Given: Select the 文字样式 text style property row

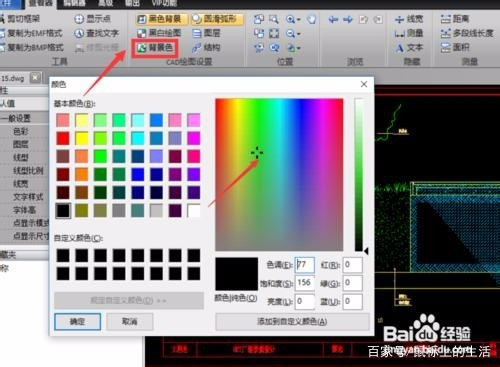Looking at the screenshot, I should point(24,197).
